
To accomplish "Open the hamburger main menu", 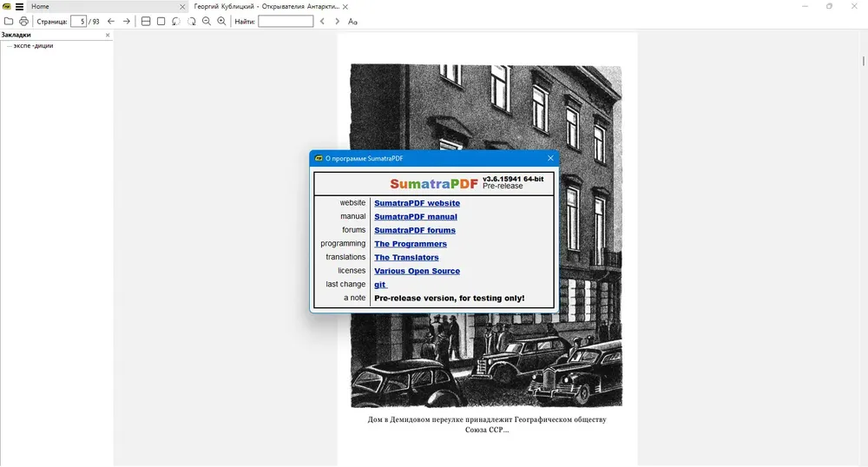I will click(x=19, y=7).
